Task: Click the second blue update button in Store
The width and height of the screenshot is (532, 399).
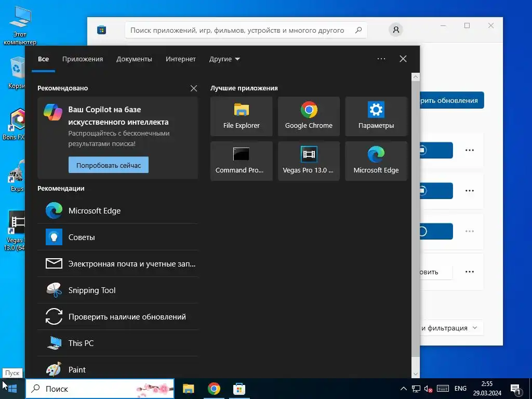Action: pos(436,191)
